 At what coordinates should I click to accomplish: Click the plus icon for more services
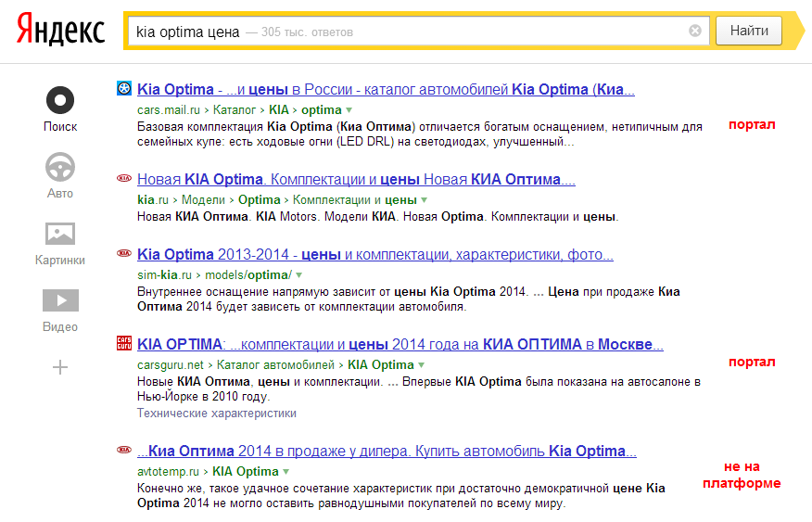click(60, 367)
